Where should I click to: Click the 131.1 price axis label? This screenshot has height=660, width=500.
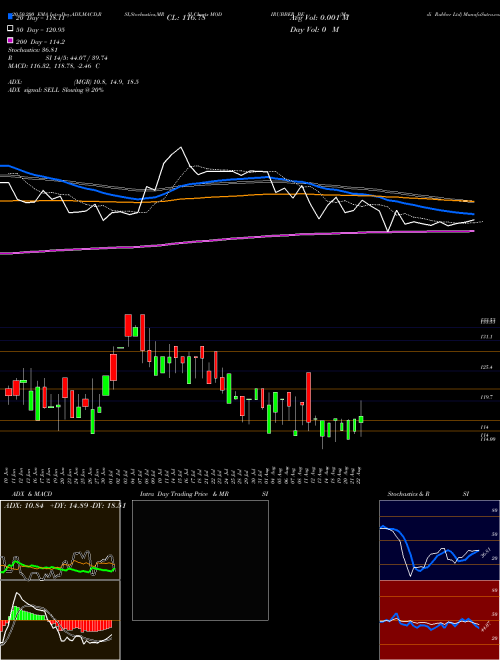[x=487, y=337]
